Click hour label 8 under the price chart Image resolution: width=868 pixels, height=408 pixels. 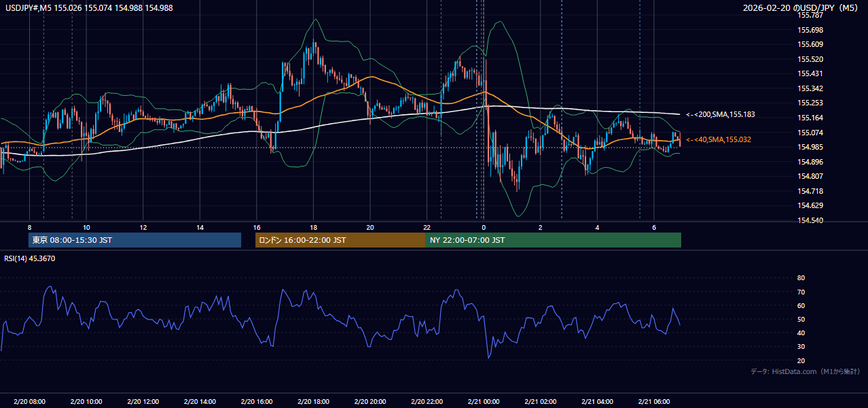point(29,227)
